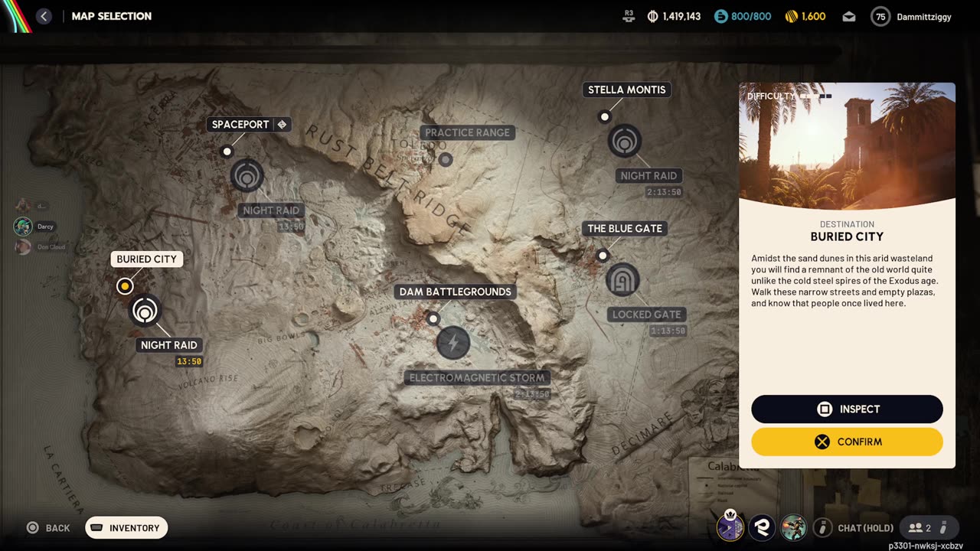Click the Don Cloud party avatar
Image resolution: width=980 pixels, height=551 pixels.
pos(23,246)
